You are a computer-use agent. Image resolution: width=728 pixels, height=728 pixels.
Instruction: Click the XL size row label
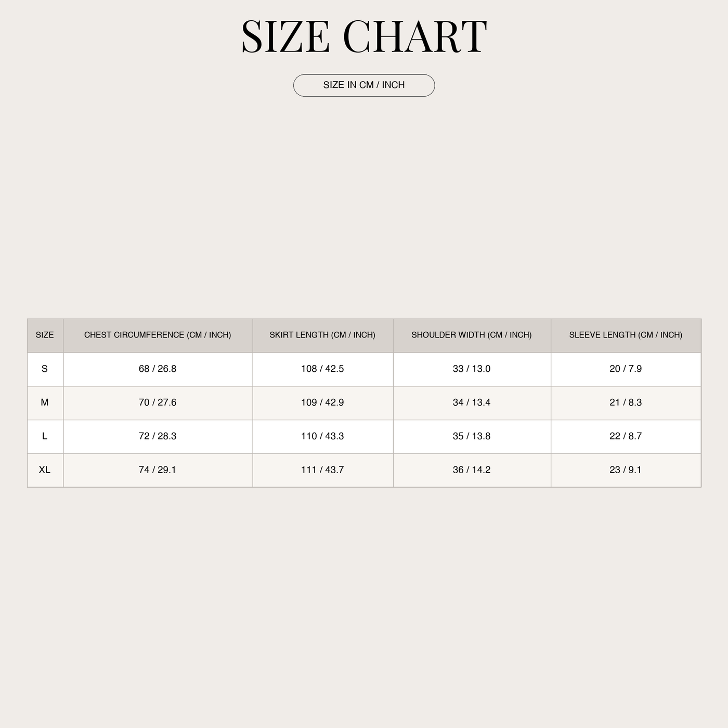[x=45, y=470]
